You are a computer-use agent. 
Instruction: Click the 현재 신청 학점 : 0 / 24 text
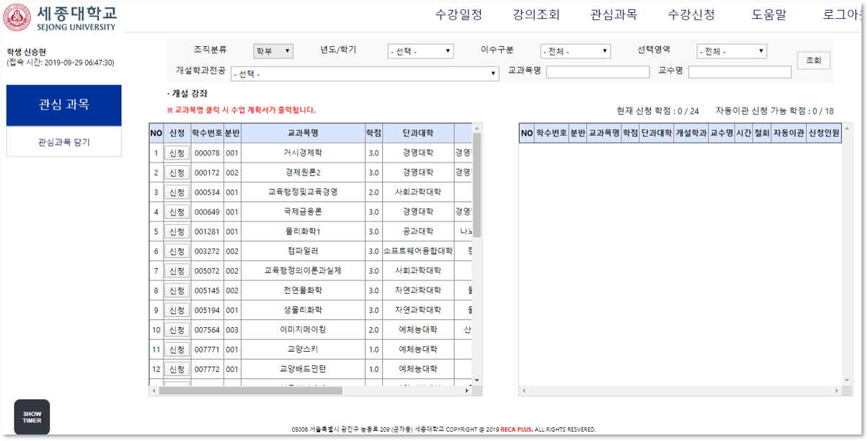657,111
